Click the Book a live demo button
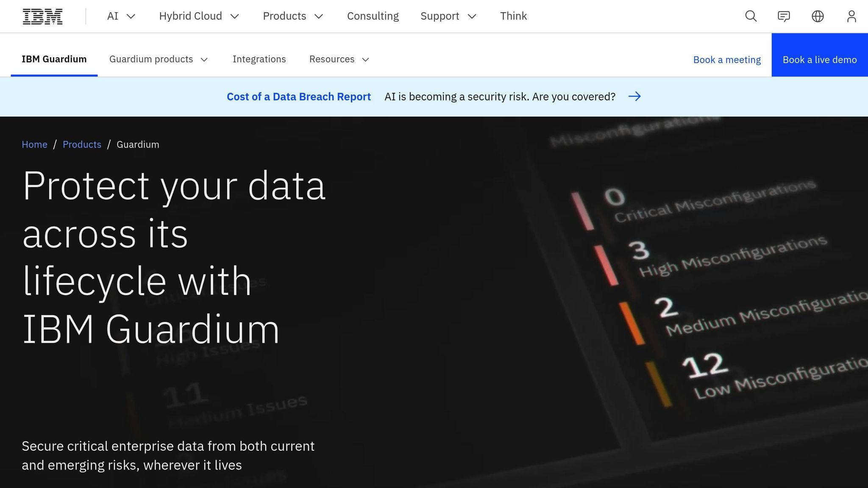Screen dimensions: 868x488 pos(820,60)
